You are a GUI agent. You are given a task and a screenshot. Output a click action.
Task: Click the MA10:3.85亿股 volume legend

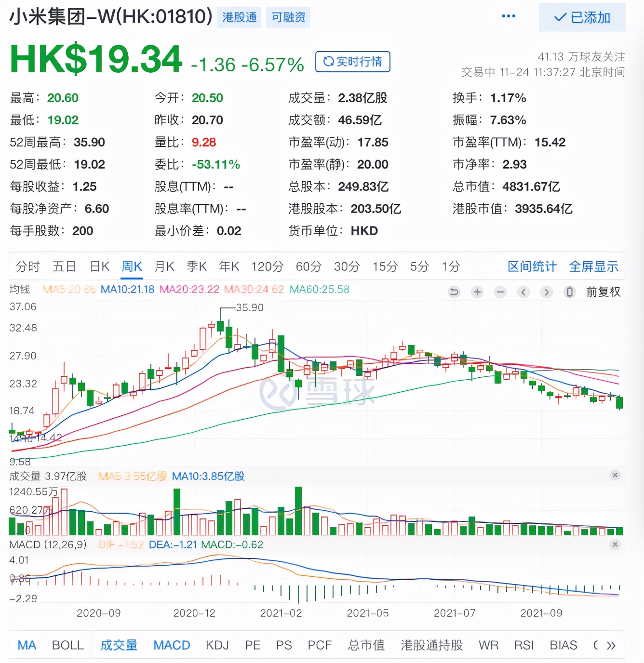pos(208,476)
